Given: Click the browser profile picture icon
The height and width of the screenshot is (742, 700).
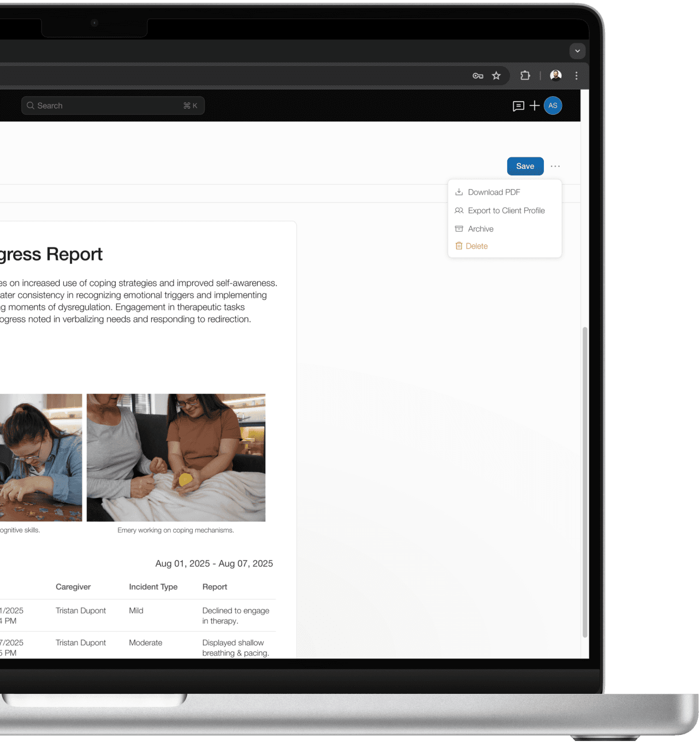Looking at the screenshot, I should tap(555, 76).
